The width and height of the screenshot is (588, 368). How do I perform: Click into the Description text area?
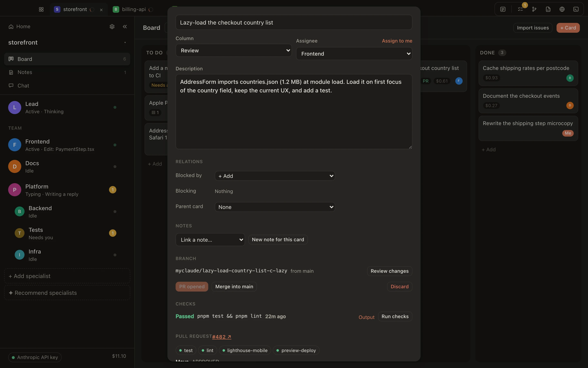pyautogui.click(x=294, y=112)
